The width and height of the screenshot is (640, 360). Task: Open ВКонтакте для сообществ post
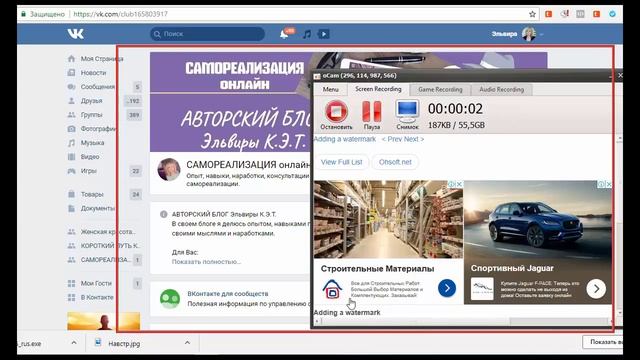[x=228, y=293]
